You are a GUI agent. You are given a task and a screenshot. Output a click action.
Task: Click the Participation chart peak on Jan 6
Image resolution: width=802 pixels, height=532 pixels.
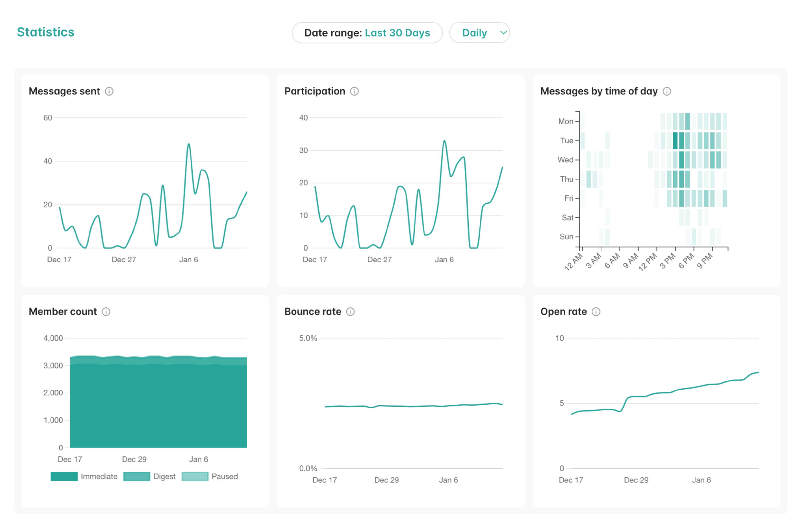445,140
